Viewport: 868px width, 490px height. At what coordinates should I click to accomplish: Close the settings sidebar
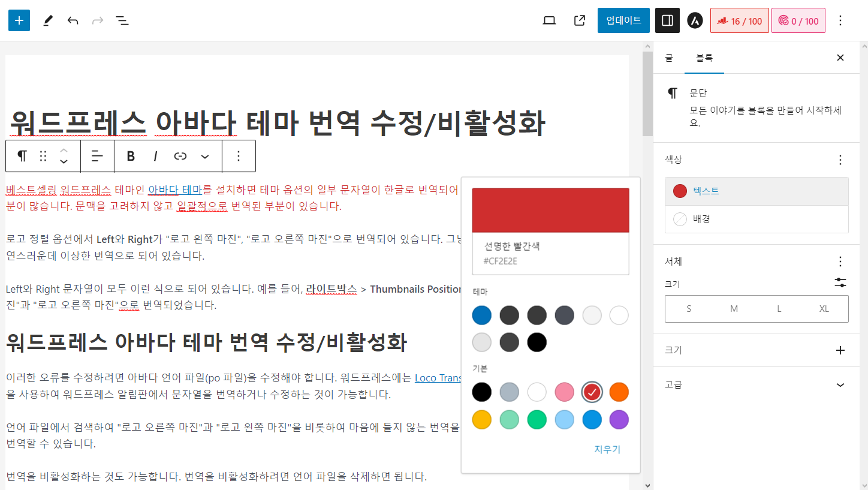click(x=840, y=58)
